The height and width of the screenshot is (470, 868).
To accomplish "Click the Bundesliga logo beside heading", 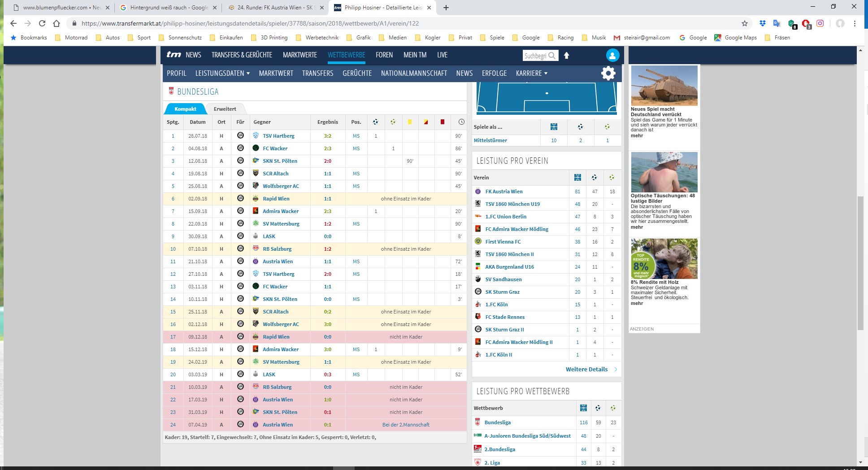I will (x=171, y=91).
